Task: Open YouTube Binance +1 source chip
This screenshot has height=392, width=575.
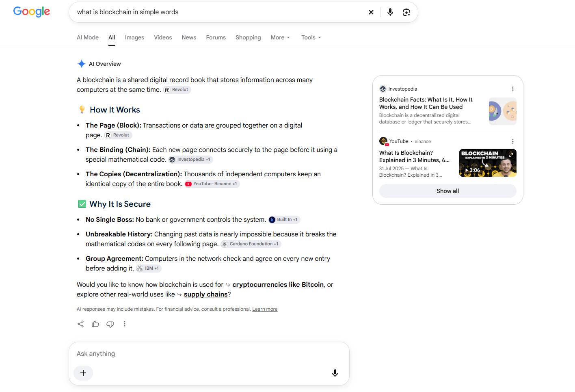Action: [212, 184]
